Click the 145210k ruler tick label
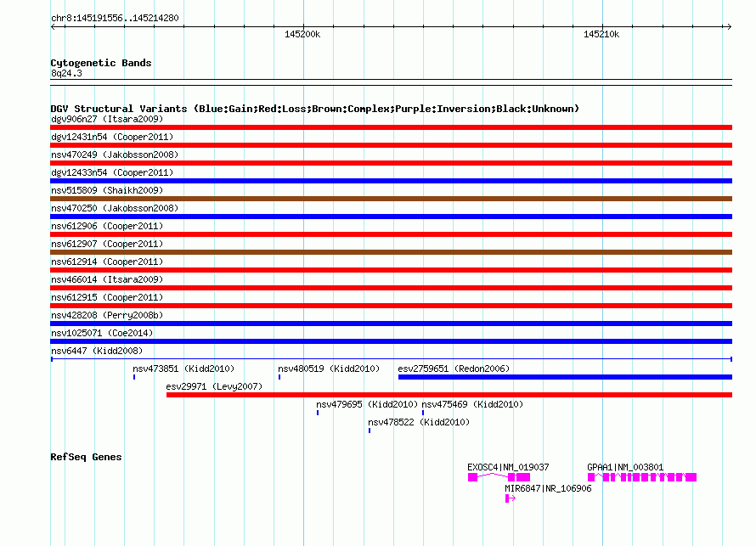The width and height of the screenshot is (756, 546). (x=601, y=34)
